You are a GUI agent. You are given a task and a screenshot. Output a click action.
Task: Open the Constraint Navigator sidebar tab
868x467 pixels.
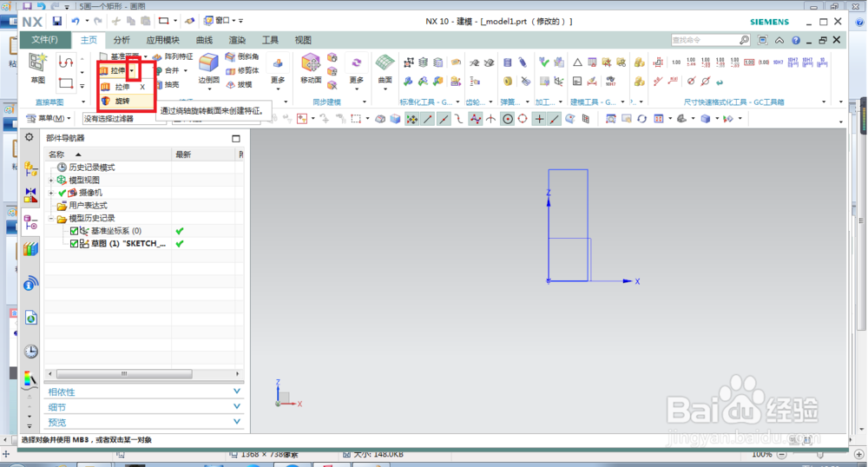point(30,194)
